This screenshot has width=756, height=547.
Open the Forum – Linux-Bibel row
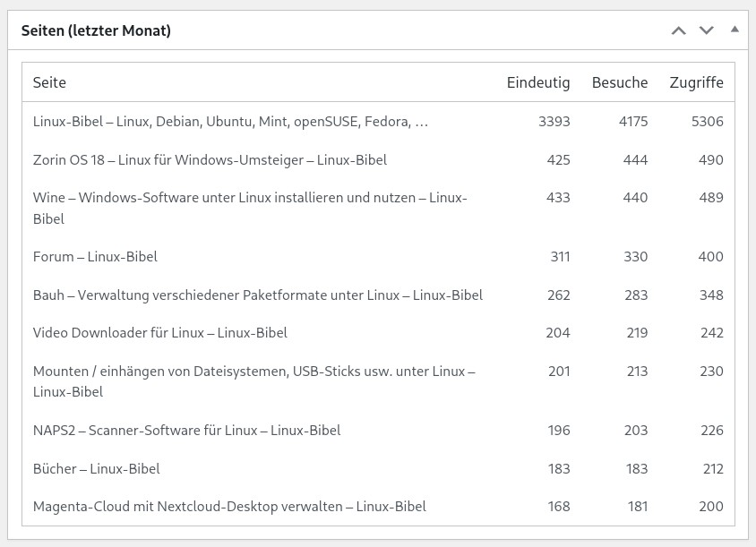(95, 256)
